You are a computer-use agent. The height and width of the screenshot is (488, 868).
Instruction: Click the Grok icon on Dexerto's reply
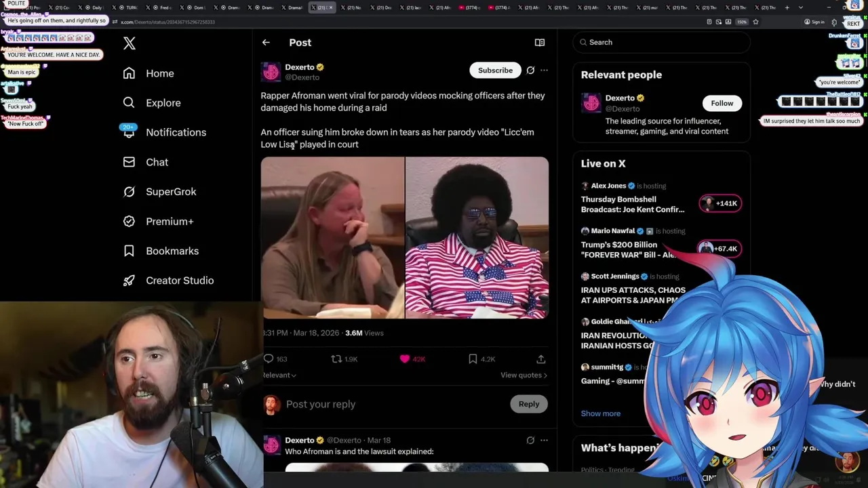click(x=530, y=441)
